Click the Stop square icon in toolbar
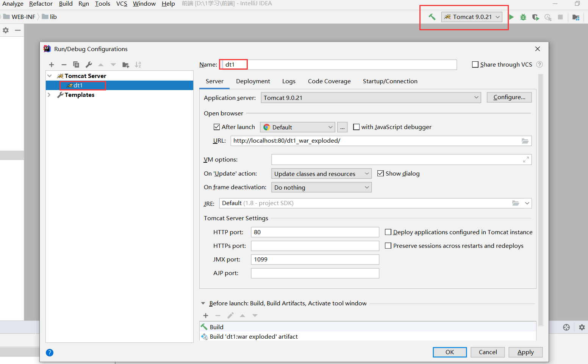Screen dimensions: 588x364 click(x=560, y=17)
